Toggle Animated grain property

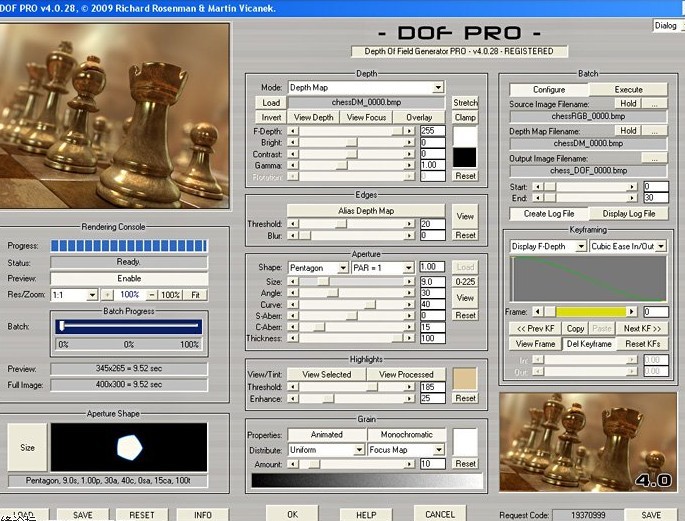326,435
